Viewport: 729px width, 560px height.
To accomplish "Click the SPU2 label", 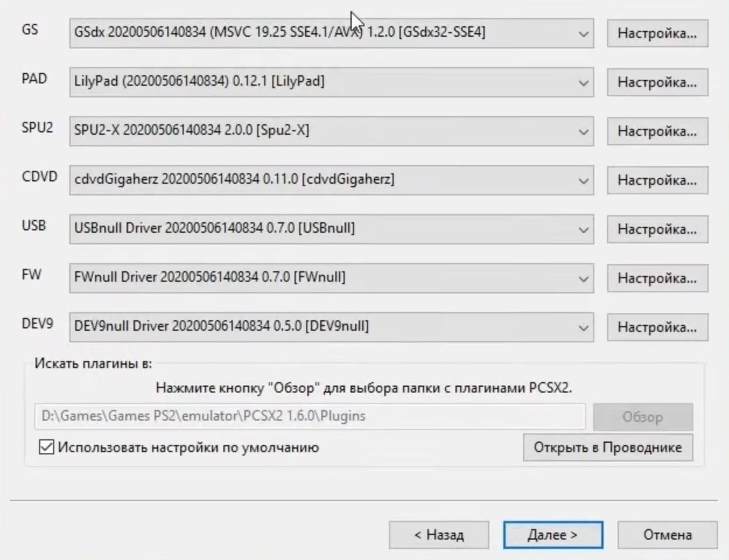I will pyautogui.click(x=37, y=127).
